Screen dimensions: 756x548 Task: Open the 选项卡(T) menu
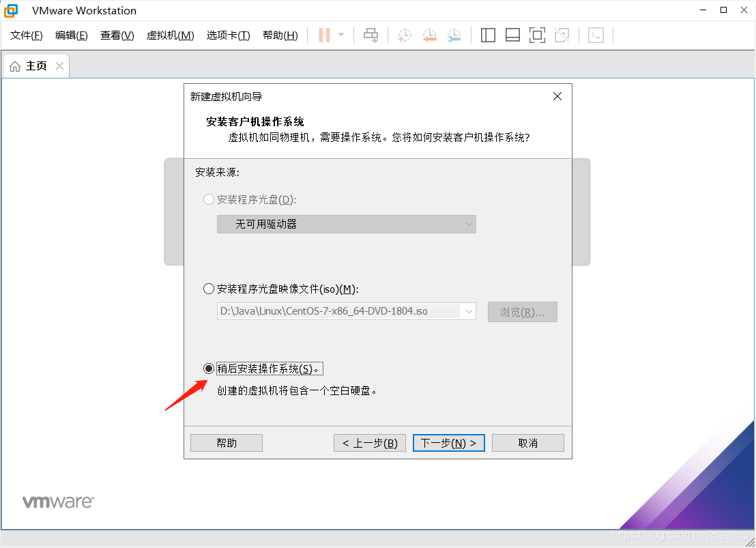click(x=228, y=35)
